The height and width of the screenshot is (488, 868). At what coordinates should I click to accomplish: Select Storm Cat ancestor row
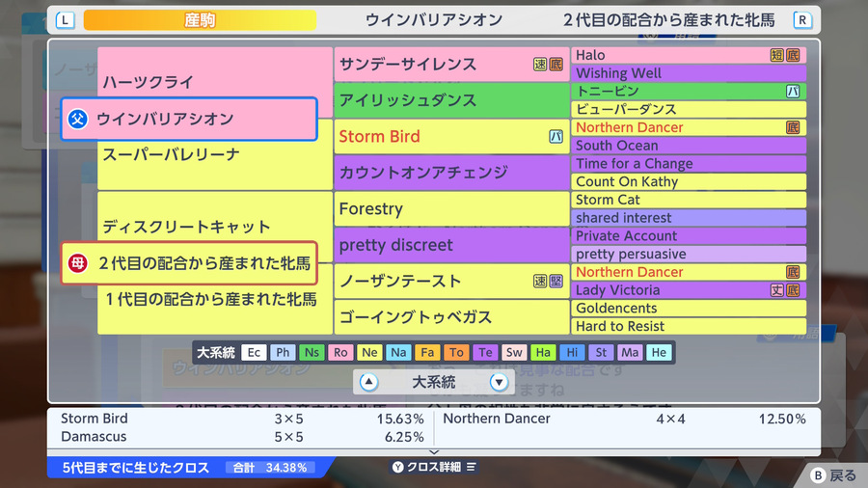[x=689, y=200]
